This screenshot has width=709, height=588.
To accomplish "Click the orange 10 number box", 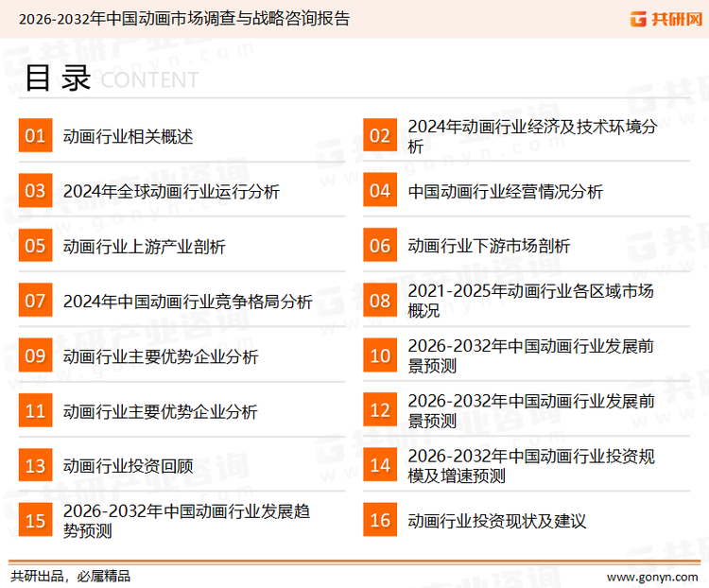I will (380, 355).
